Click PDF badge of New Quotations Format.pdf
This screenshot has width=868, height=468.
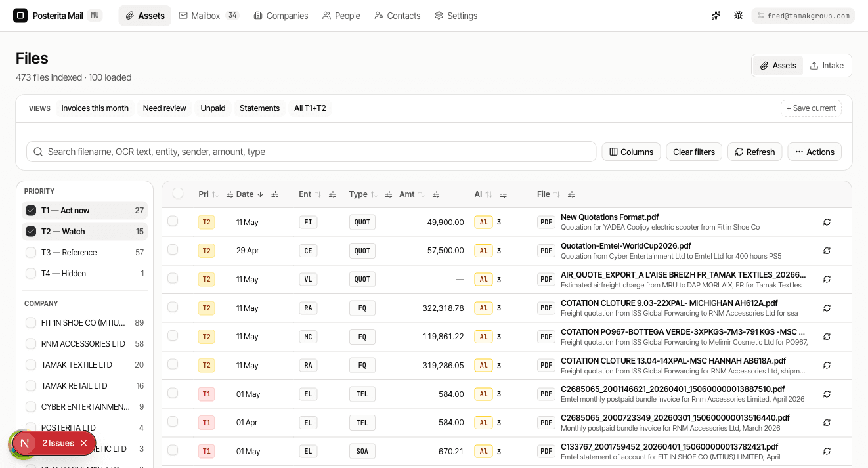pos(546,223)
